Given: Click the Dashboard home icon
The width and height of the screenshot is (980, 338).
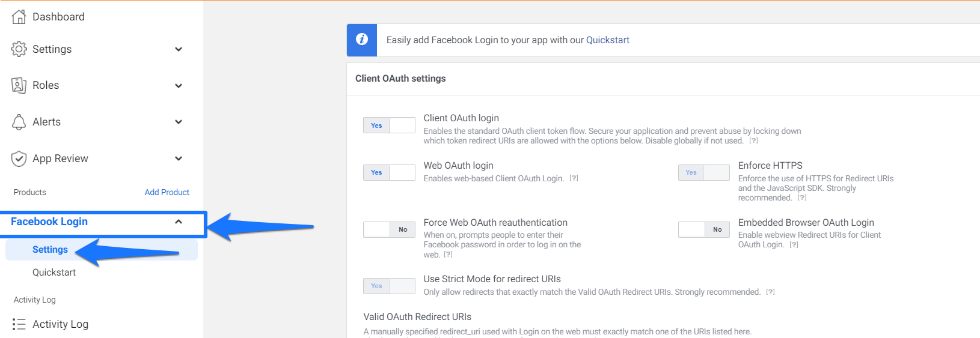Looking at the screenshot, I should [19, 17].
